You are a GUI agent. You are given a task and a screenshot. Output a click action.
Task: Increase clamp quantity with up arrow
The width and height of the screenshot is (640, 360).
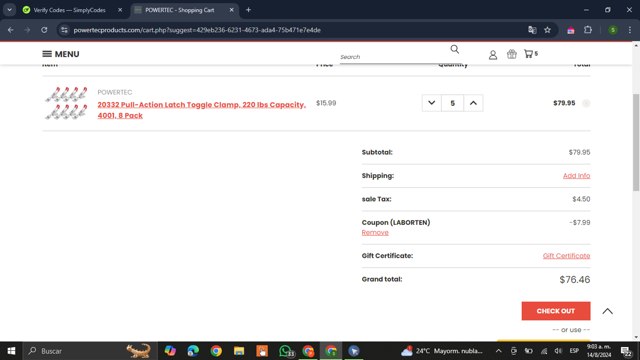point(473,103)
